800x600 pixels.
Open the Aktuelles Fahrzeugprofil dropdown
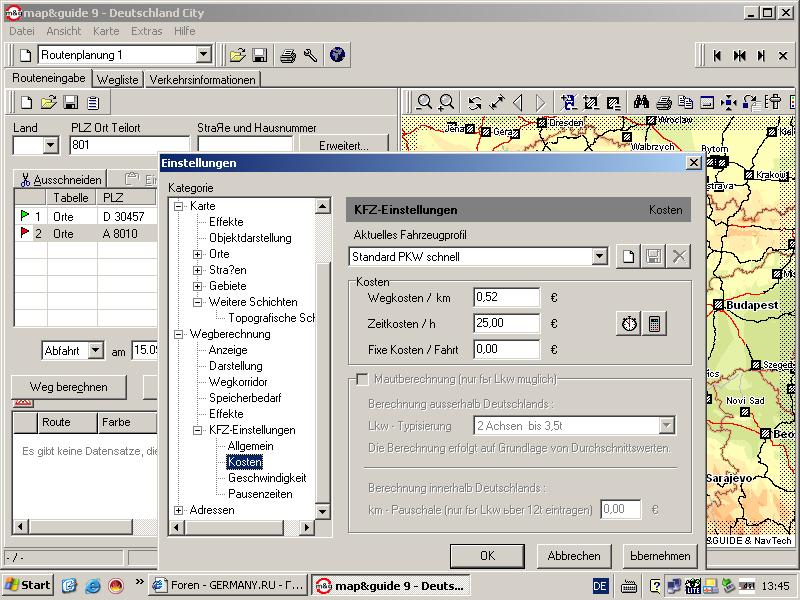click(600, 256)
